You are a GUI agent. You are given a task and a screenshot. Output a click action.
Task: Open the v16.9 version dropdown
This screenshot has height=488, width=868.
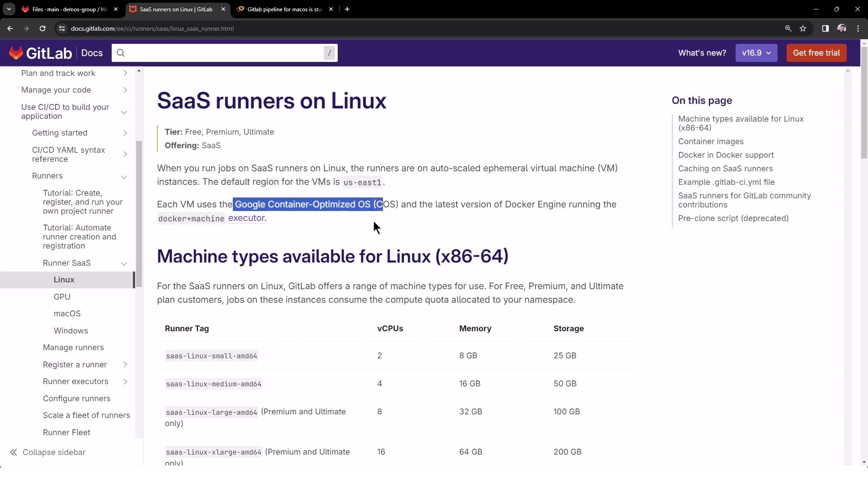[756, 53]
